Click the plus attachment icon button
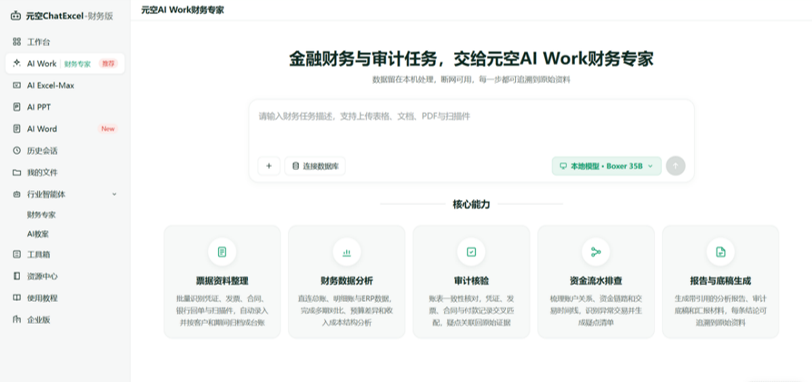812x382 pixels. click(x=269, y=166)
